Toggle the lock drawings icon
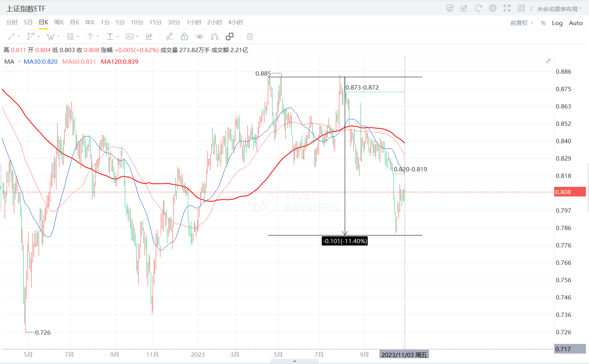This screenshot has height=364, width=589. [184, 37]
